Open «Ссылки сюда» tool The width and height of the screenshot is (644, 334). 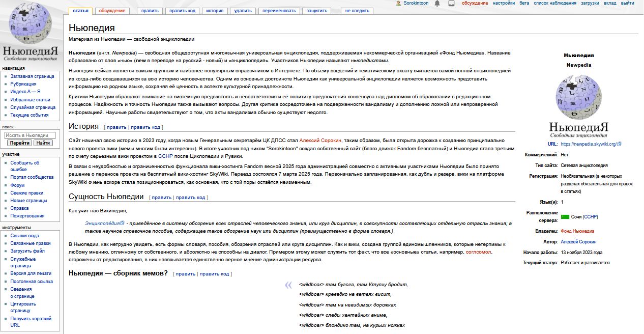[x=24, y=236]
